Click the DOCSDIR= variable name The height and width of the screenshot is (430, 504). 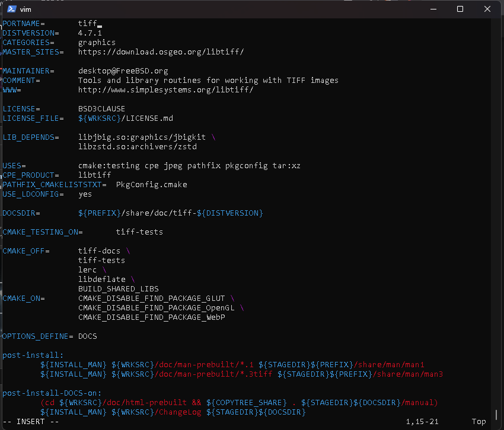[x=21, y=213]
